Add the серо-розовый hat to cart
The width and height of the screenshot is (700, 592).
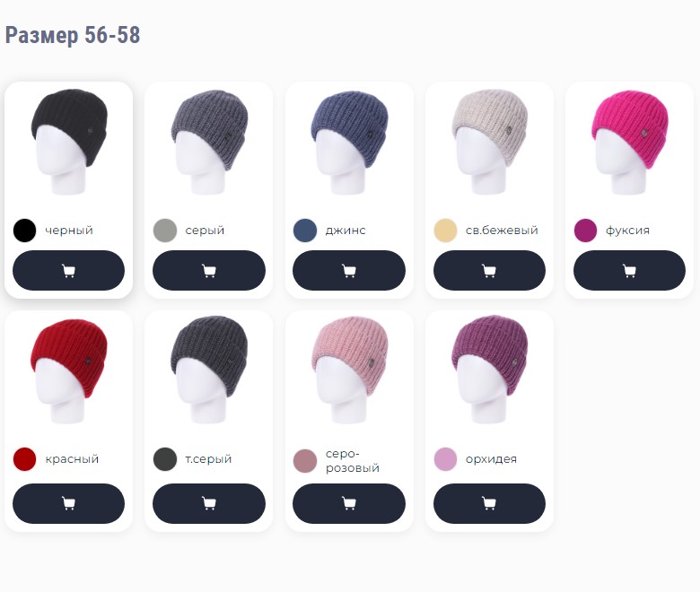(349, 503)
